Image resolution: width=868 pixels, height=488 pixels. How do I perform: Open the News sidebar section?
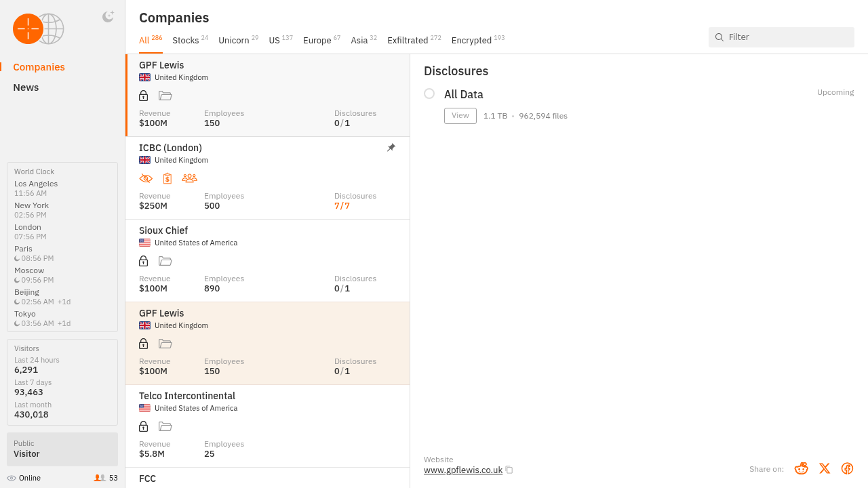coord(26,87)
